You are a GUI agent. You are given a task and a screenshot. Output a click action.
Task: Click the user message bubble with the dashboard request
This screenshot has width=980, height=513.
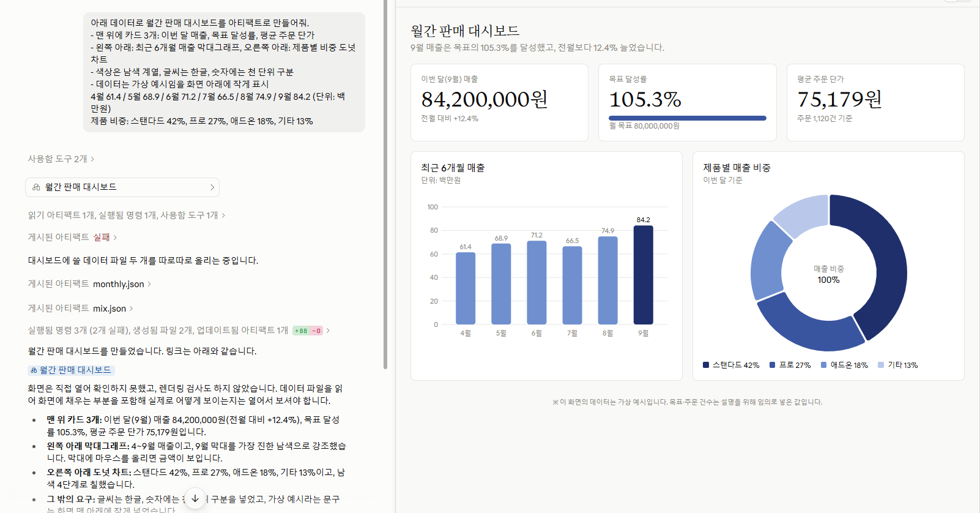(224, 72)
